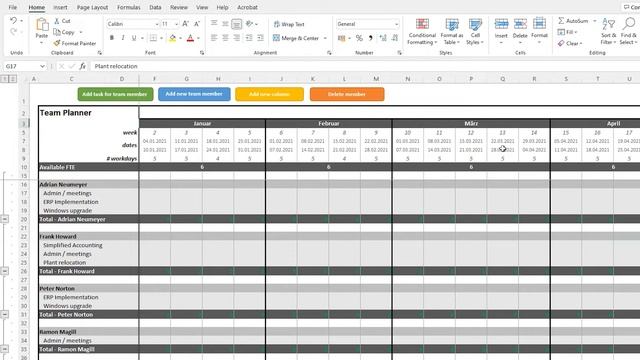Apply the yellow fill color
This screenshot has width=640, height=360.
[x=173, y=38]
